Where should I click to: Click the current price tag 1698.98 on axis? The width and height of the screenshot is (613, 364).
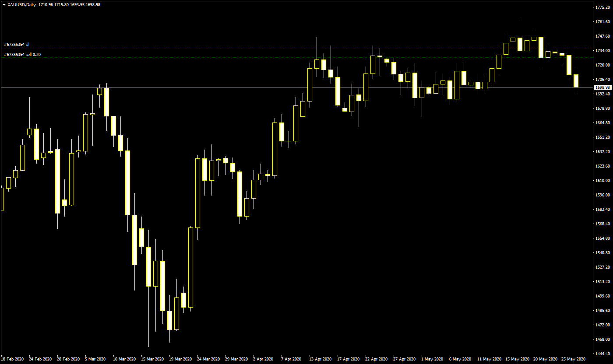tap(603, 87)
